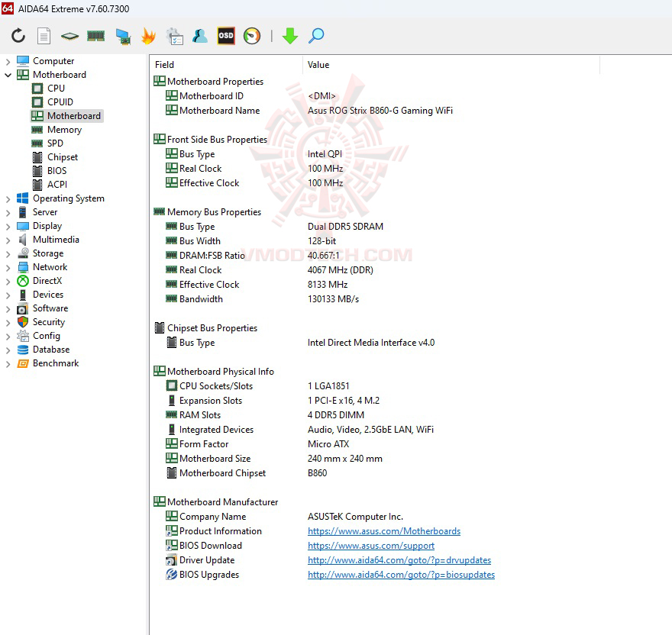The height and width of the screenshot is (635, 672).
Task: Click the green download arrow icon
Action: click(290, 36)
